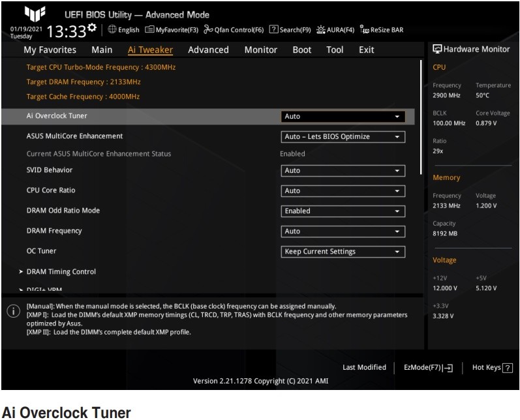Click the DRAM Frequency label
This screenshot has width=520, height=420.
54,231
